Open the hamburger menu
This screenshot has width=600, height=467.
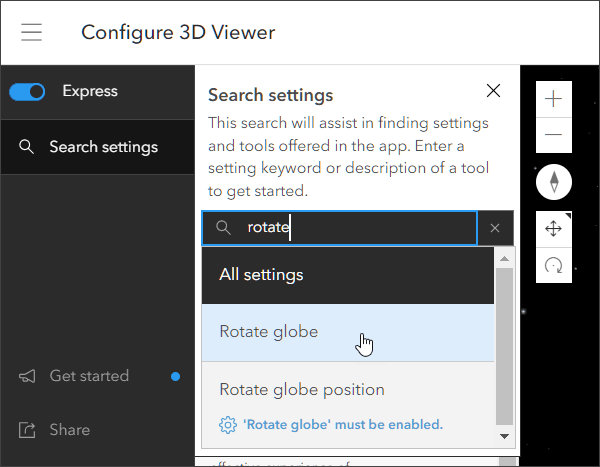tap(32, 33)
